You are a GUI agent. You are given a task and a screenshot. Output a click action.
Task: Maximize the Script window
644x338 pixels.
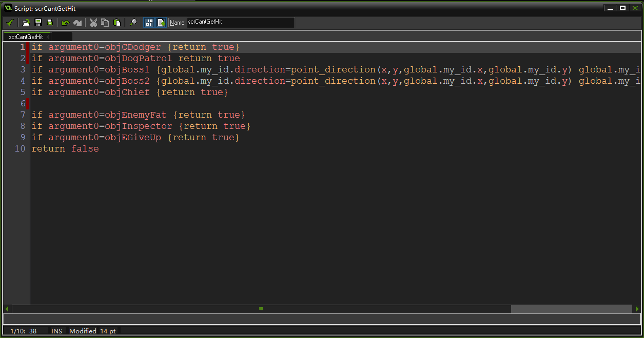click(622, 8)
